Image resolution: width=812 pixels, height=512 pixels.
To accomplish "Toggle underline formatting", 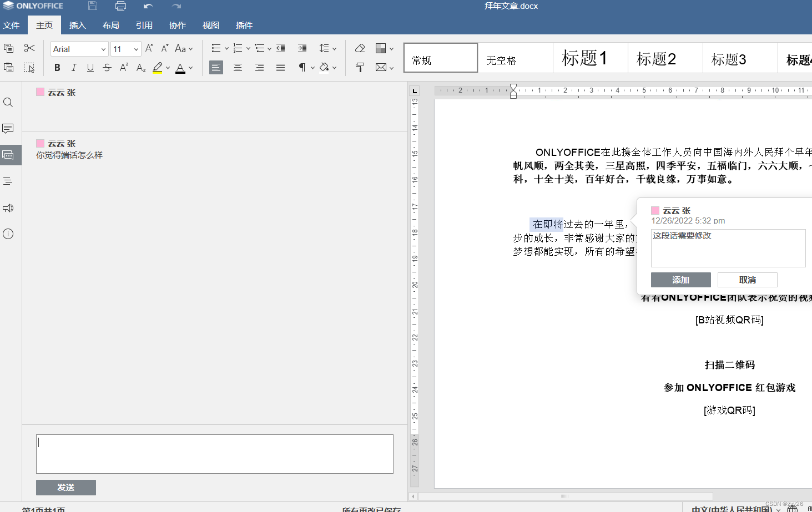I will tap(90, 67).
